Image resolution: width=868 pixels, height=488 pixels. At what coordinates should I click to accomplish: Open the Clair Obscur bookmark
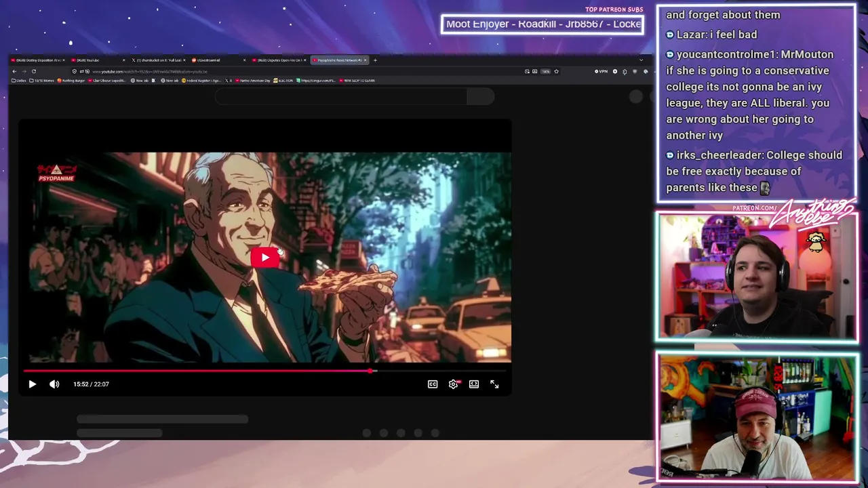point(107,81)
